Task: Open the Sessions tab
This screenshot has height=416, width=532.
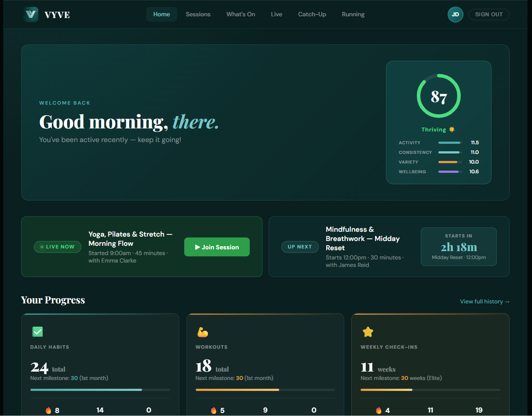Action: (x=198, y=15)
